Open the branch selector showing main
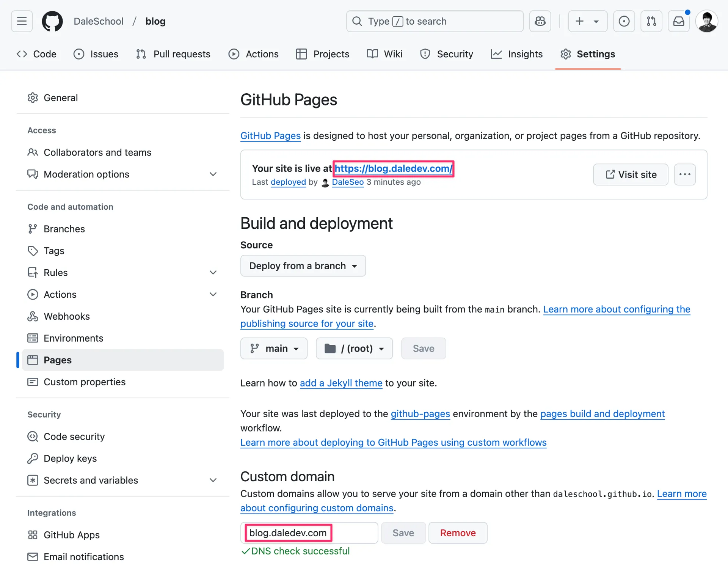 tap(274, 348)
